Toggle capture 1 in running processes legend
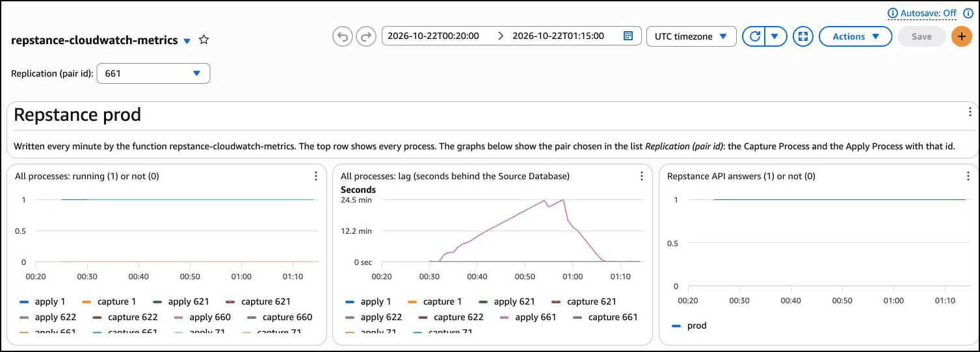This screenshot has height=352, width=980. coord(109,301)
